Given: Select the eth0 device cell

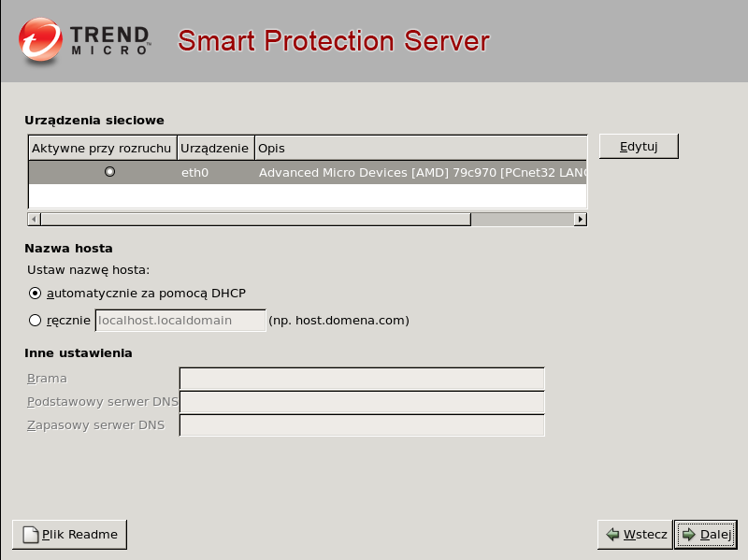Looking at the screenshot, I should 216,172.
